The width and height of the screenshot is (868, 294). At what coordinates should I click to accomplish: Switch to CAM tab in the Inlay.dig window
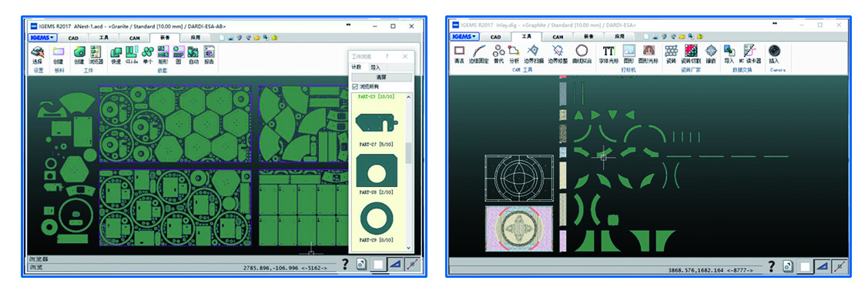(x=558, y=36)
